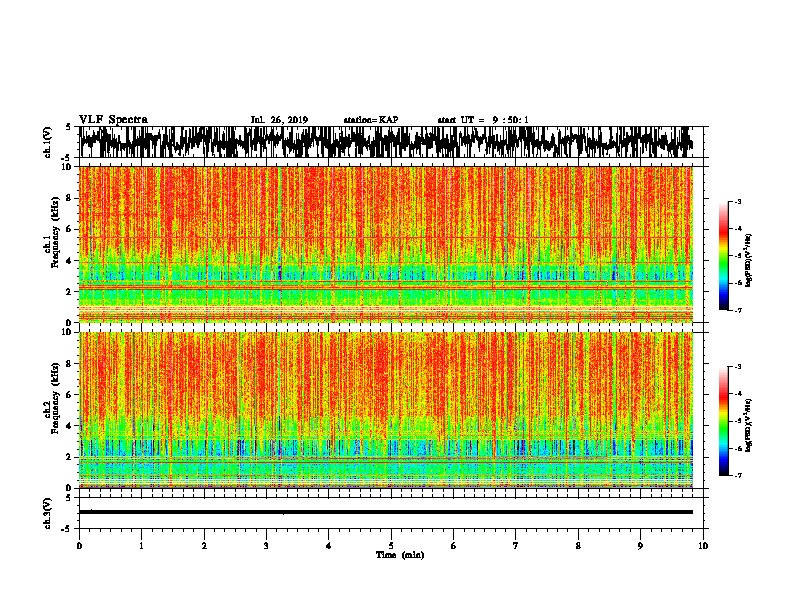Viewport: 792px width, 612px height.
Task: Click the "VLF Spectra" plot title
Action: (x=113, y=120)
